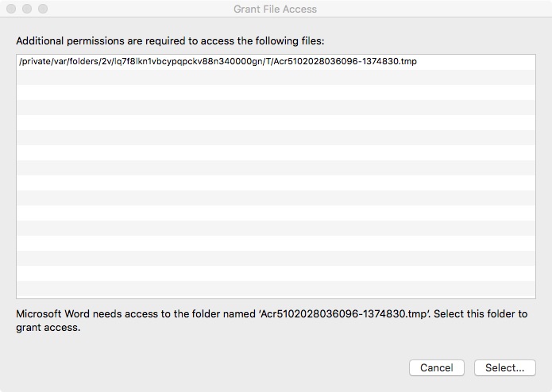The height and width of the screenshot is (392, 552).
Task: Click blank title bar right of the title
Action: [x=433, y=9]
